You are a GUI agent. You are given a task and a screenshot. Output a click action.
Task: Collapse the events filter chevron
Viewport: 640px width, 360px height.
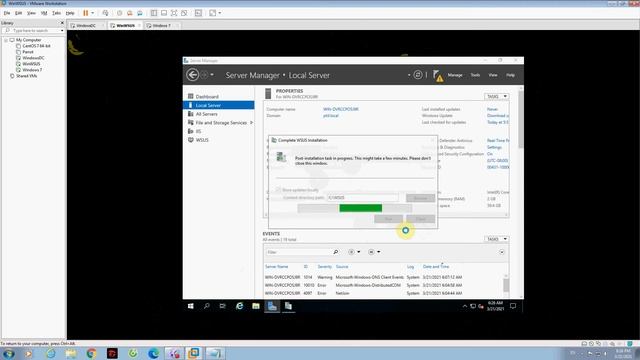pyautogui.click(x=502, y=252)
